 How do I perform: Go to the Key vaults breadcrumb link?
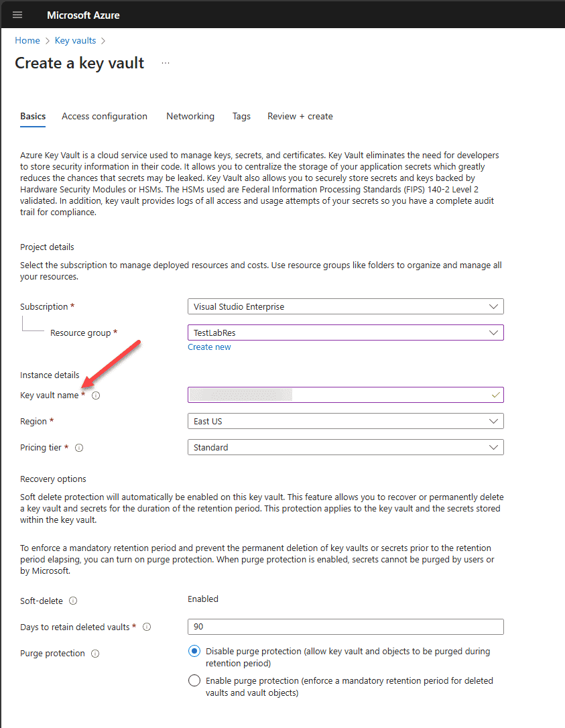[75, 40]
